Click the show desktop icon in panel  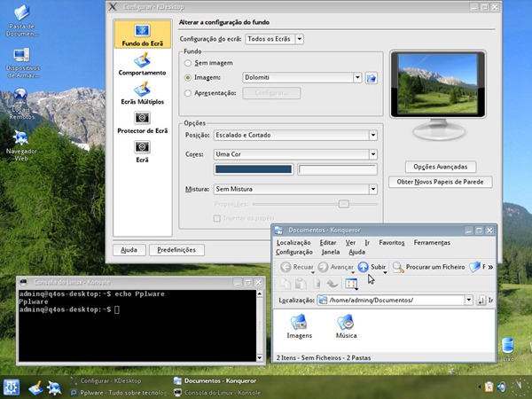35,387
